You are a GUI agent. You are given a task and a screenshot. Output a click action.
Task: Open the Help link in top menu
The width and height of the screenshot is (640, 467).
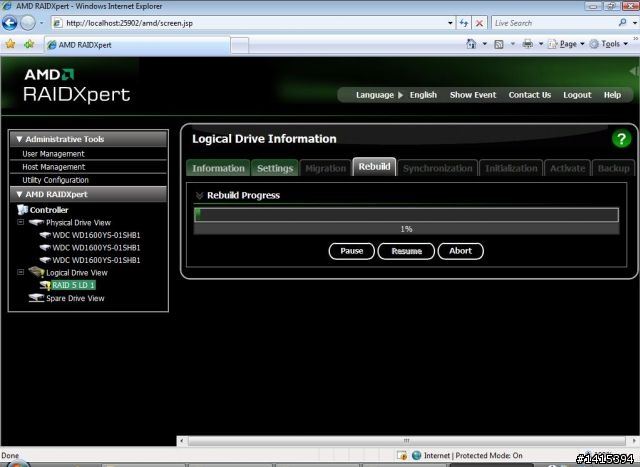tap(612, 95)
